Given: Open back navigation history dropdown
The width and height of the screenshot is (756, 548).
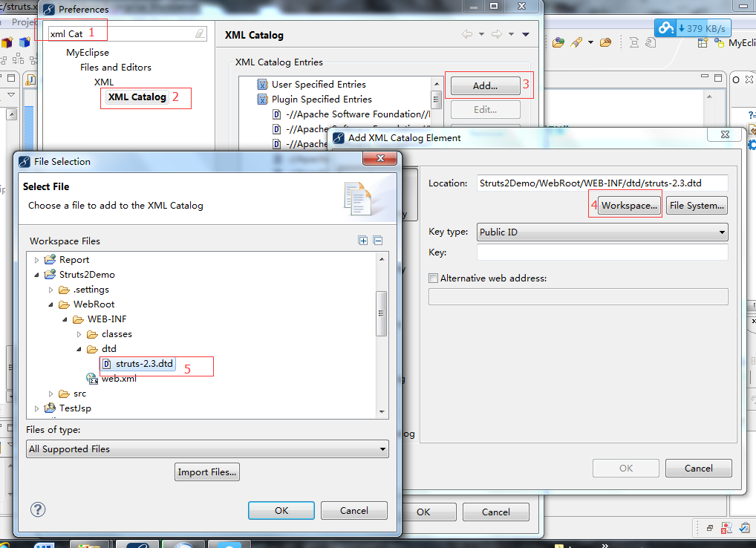Looking at the screenshot, I should coord(481,34).
